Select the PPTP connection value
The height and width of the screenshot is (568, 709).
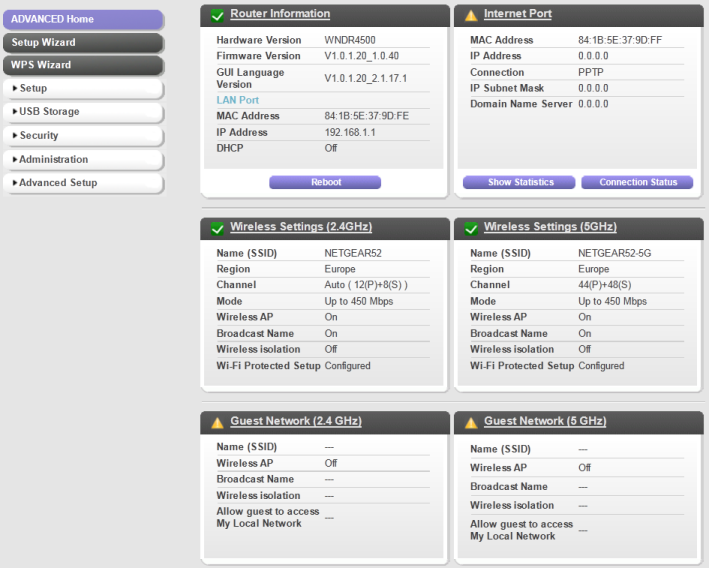click(x=591, y=72)
